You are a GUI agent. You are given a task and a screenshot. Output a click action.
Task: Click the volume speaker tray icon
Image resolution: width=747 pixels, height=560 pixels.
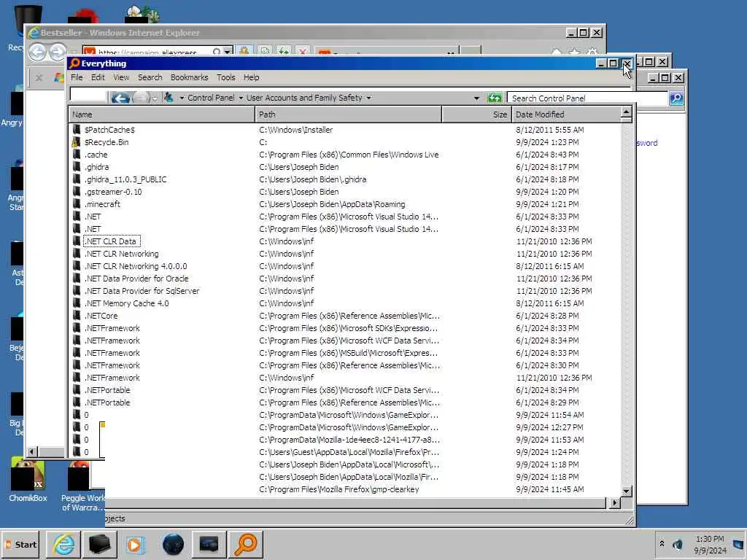[677, 544]
